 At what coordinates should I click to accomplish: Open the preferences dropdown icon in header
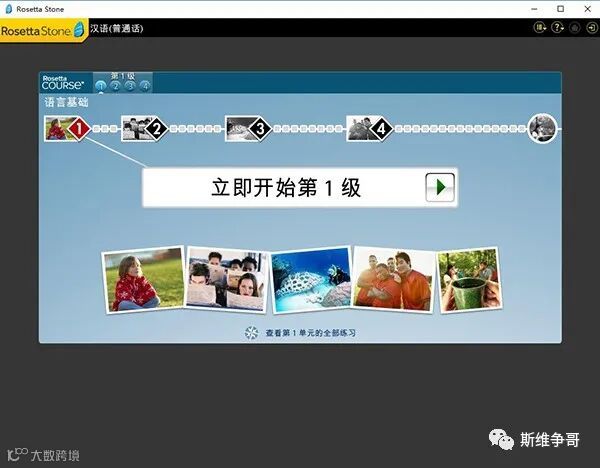click(540, 28)
